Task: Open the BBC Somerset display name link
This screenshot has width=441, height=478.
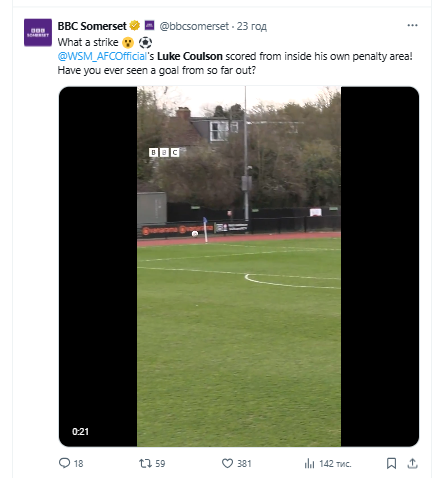Action: click(x=92, y=26)
